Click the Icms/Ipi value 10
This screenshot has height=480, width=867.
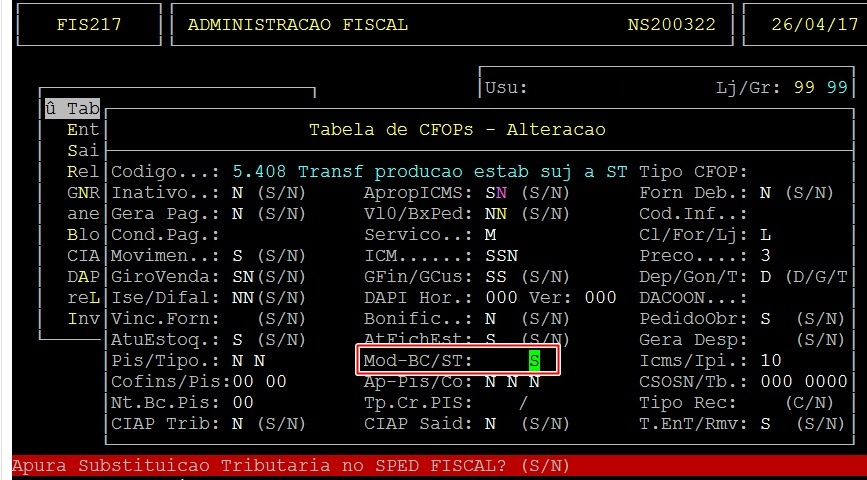[x=770, y=360]
